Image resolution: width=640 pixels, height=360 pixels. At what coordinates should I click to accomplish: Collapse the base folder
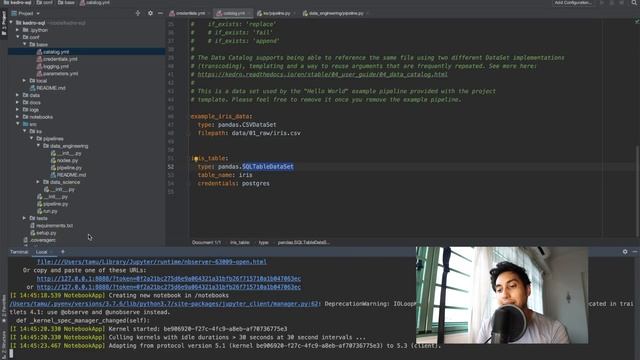[25, 44]
